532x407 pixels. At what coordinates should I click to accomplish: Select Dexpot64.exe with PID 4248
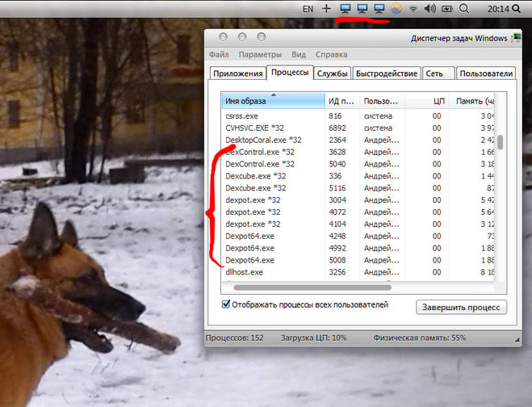[358, 236]
